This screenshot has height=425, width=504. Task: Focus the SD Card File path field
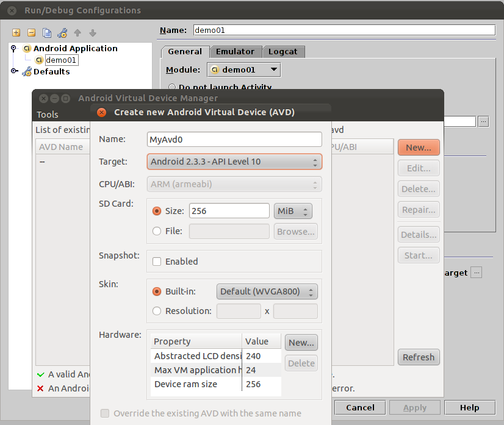coord(229,232)
